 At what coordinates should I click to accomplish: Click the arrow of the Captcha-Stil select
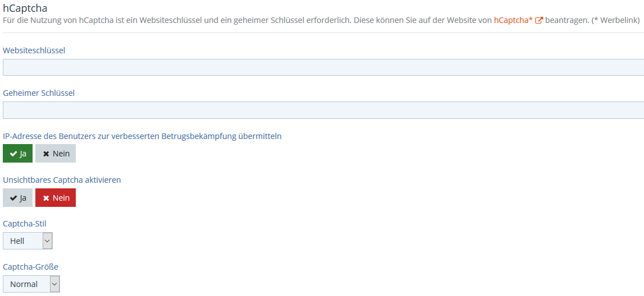47,241
